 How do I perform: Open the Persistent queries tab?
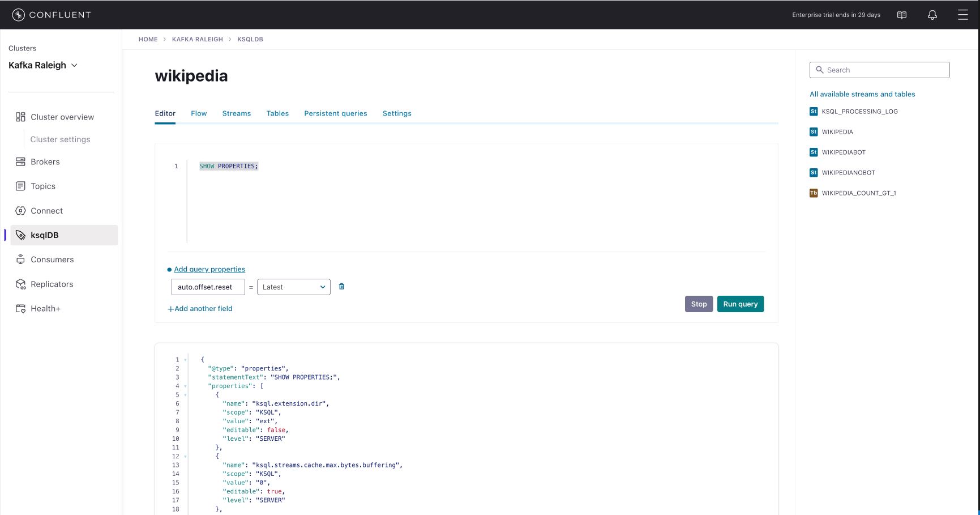tap(335, 113)
